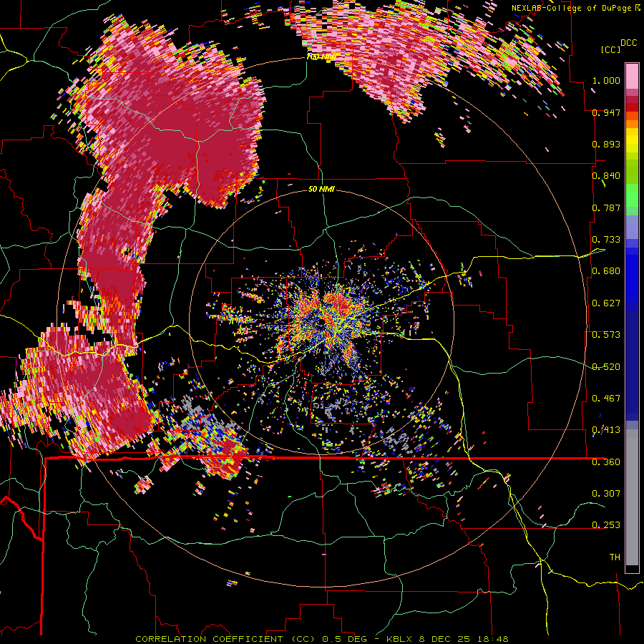This screenshot has width=644, height=644.
Task: Pick the yellow swatch on the color bar
Action: [632, 141]
